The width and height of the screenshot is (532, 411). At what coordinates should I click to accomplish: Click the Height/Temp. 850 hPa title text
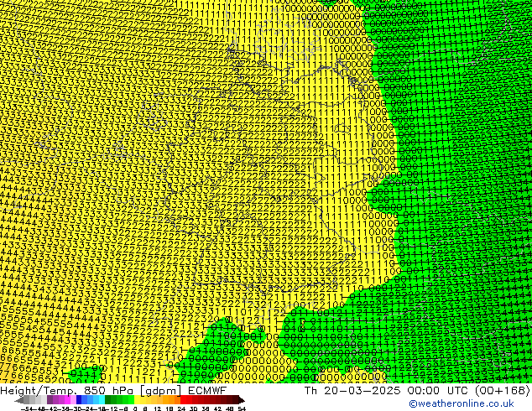click(x=67, y=390)
